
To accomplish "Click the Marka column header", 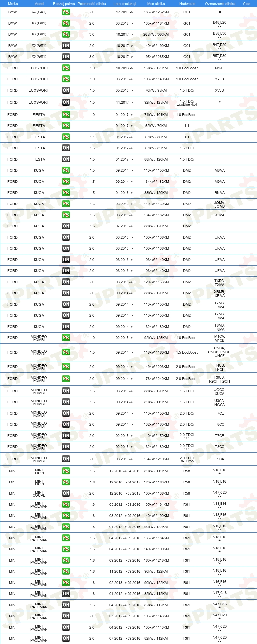I will pos(13,4).
